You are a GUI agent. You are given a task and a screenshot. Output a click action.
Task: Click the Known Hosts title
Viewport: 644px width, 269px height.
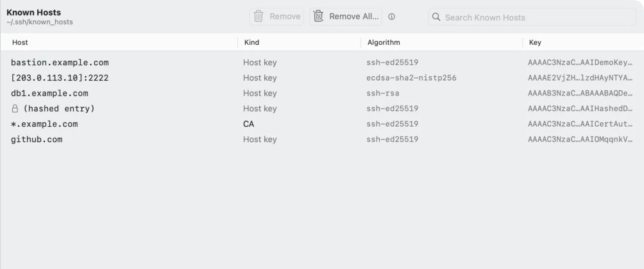pyautogui.click(x=34, y=13)
